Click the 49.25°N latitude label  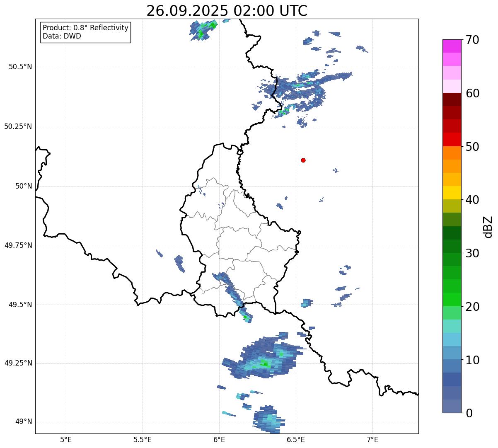pos(18,363)
